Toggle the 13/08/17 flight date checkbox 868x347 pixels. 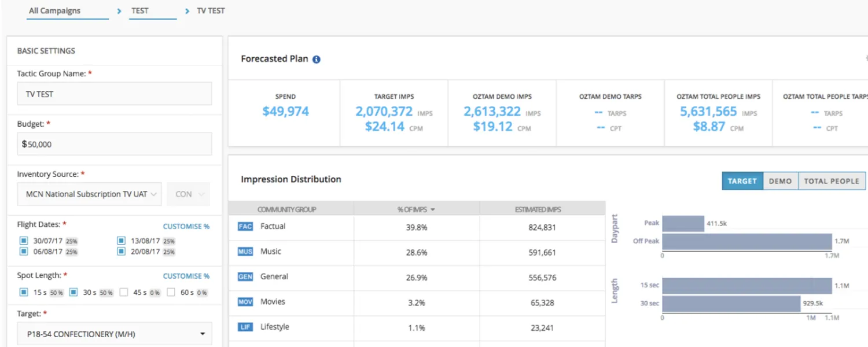coord(122,240)
